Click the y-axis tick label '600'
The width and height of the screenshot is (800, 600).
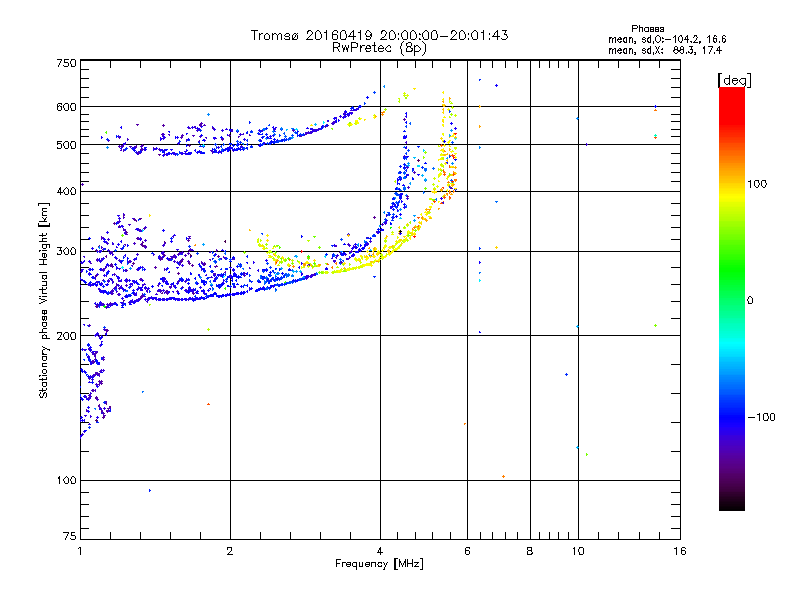[66, 107]
